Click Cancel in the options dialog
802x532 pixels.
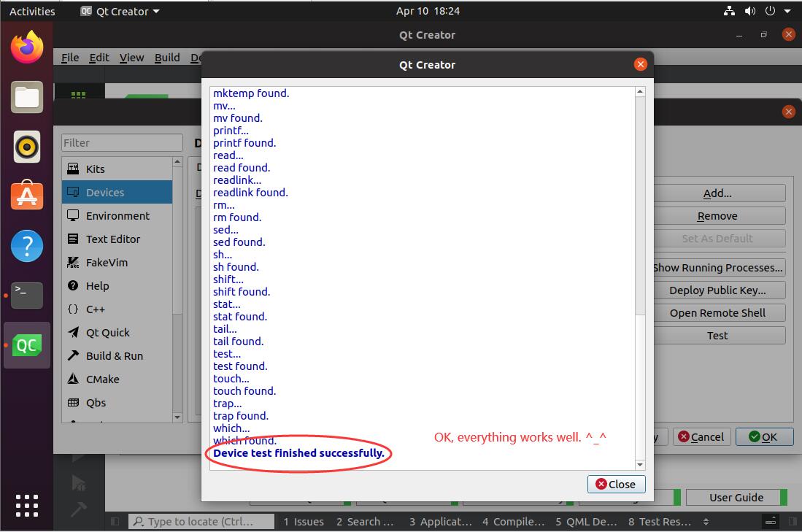701,437
